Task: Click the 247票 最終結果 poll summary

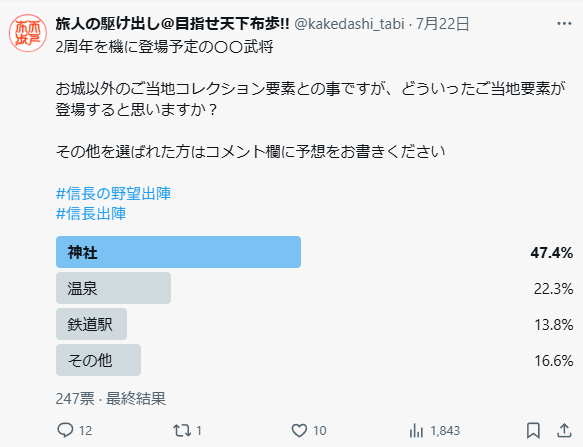Action: pyautogui.click(x=111, y=399)
